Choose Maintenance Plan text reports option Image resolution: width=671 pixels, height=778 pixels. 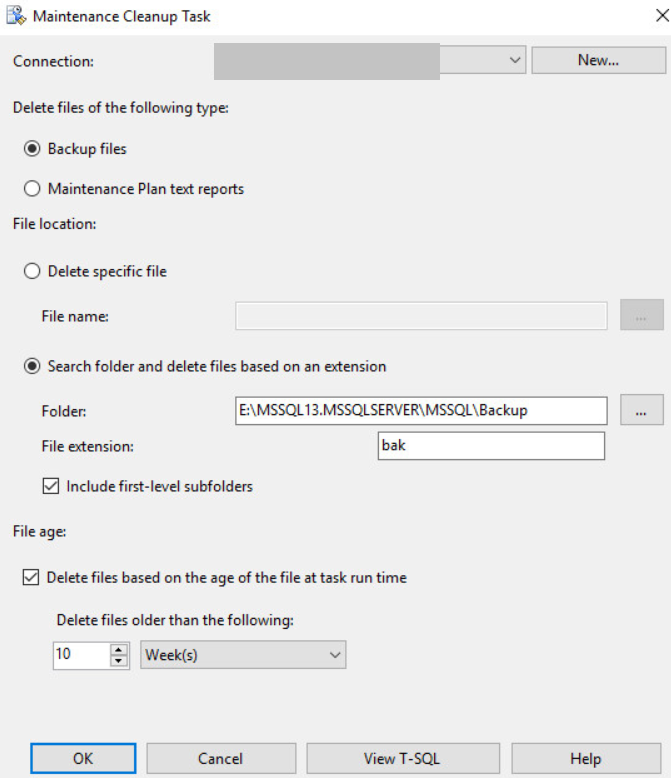pos(32,188)
